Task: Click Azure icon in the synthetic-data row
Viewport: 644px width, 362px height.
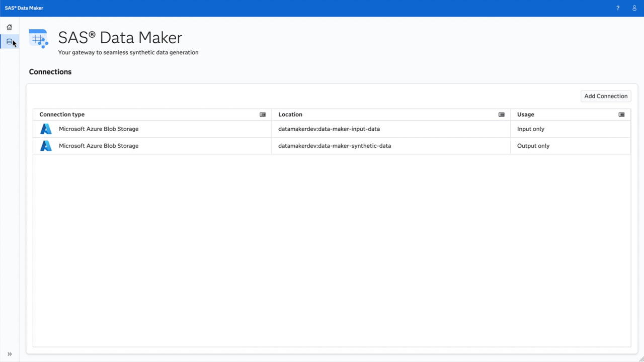Action: pyautogui.click(x=46, y=146)
